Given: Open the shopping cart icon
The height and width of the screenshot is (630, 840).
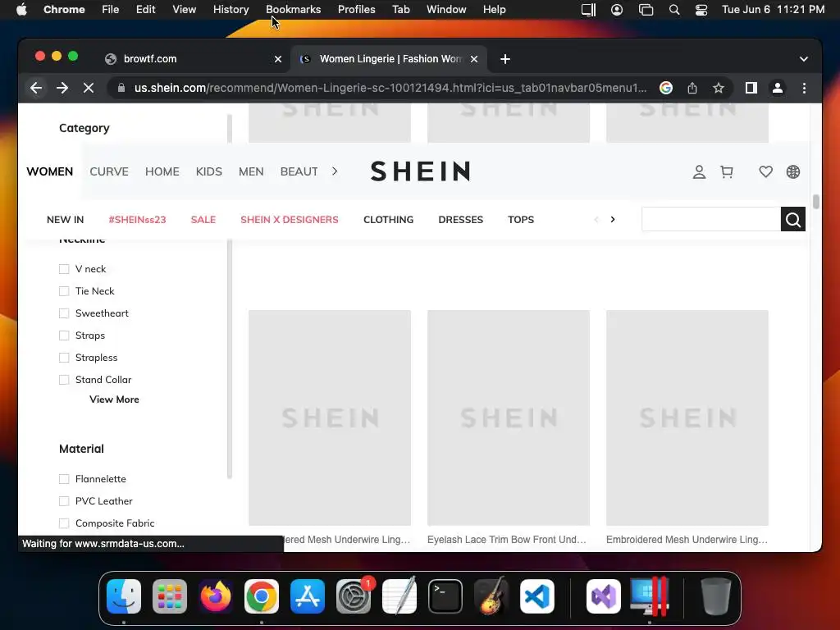Looking at the screenshot, I should (x=727, y=172).
